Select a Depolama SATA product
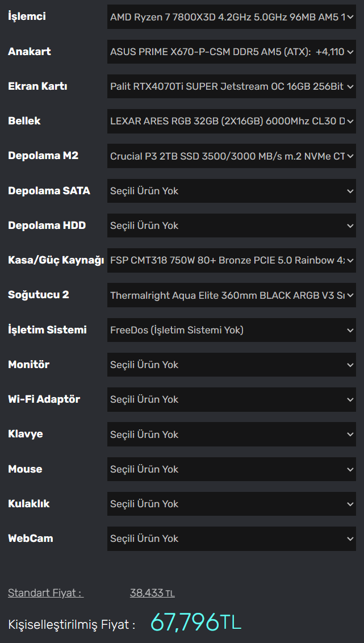364x643 pixels. [231, 191]
